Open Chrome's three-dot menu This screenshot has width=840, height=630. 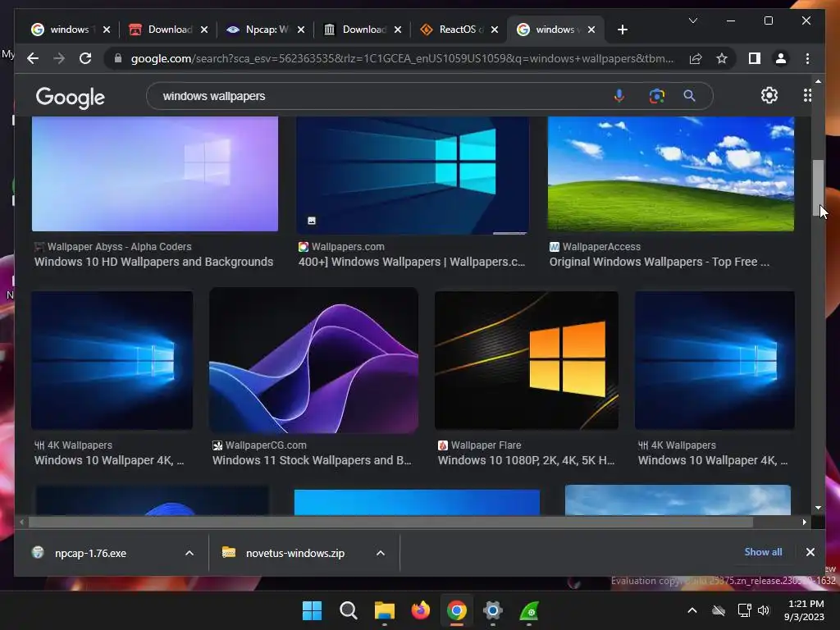pyautogui.click(x=807, y=58)
